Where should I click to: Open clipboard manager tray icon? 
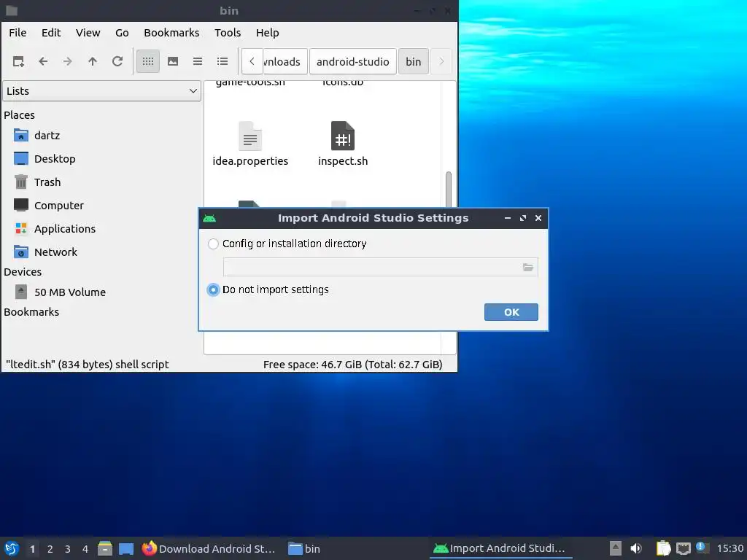(x=663, y=548)
